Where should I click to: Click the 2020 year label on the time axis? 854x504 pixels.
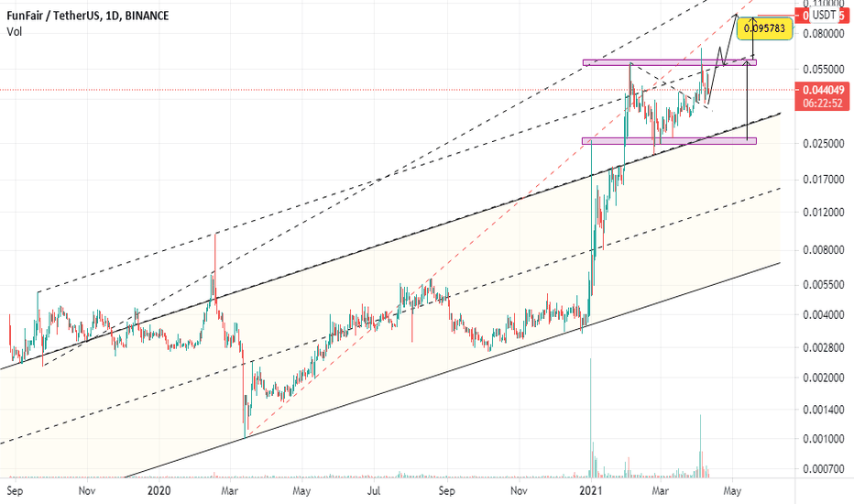159,491
